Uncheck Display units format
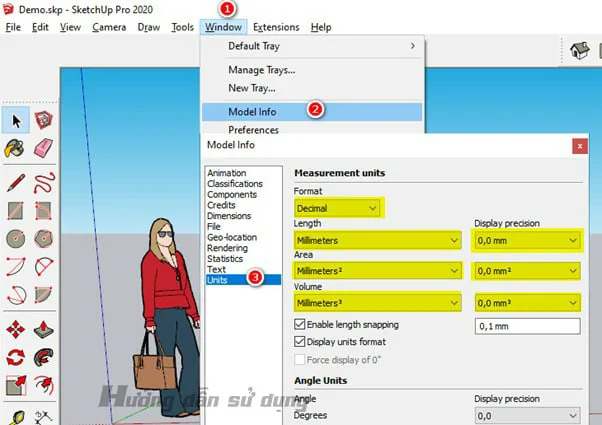This screenshot has width=602, height=425. tap(299, 341)
